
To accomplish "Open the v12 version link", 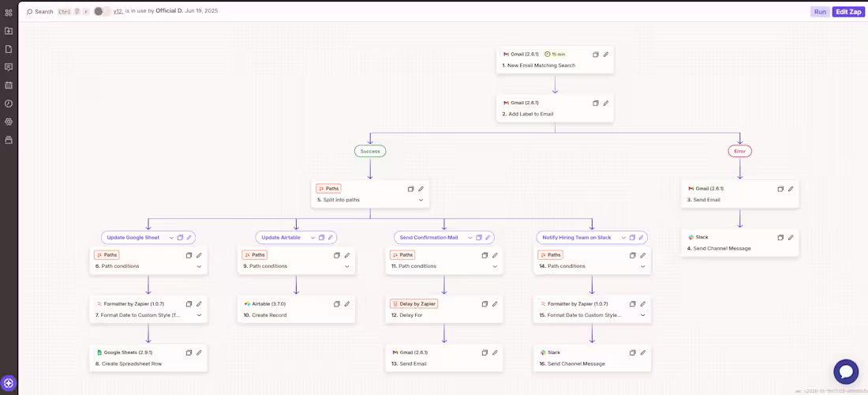I will point(118,11).
